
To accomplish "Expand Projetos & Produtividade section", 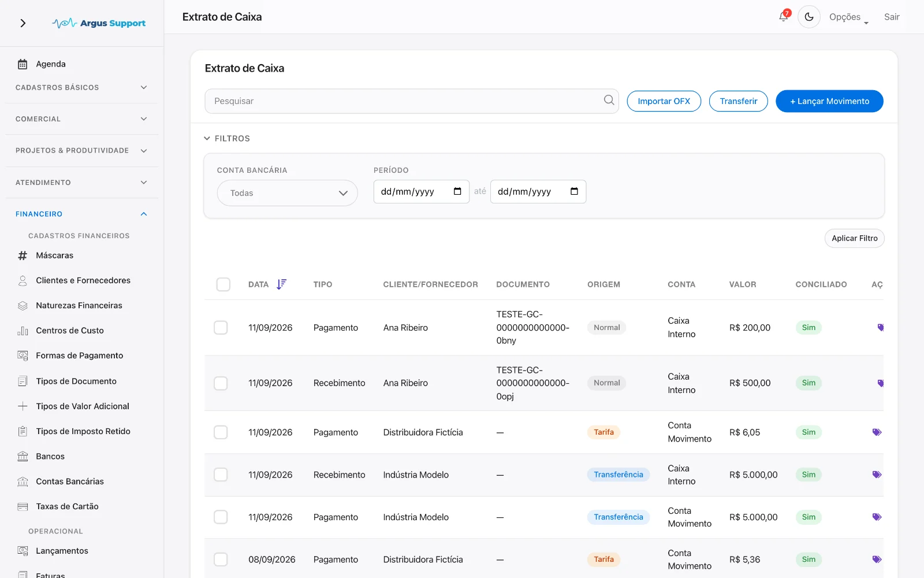I will 81,150.
